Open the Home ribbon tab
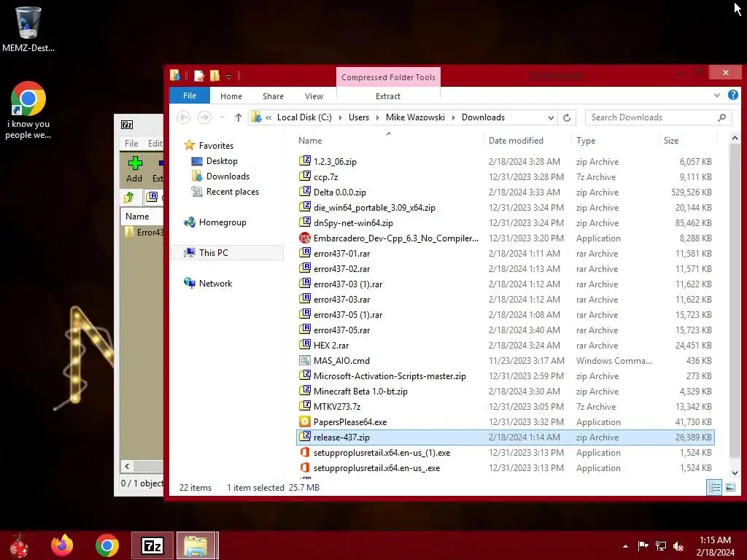The height and width of the screenshot is (560, 747). click(231, 96)
